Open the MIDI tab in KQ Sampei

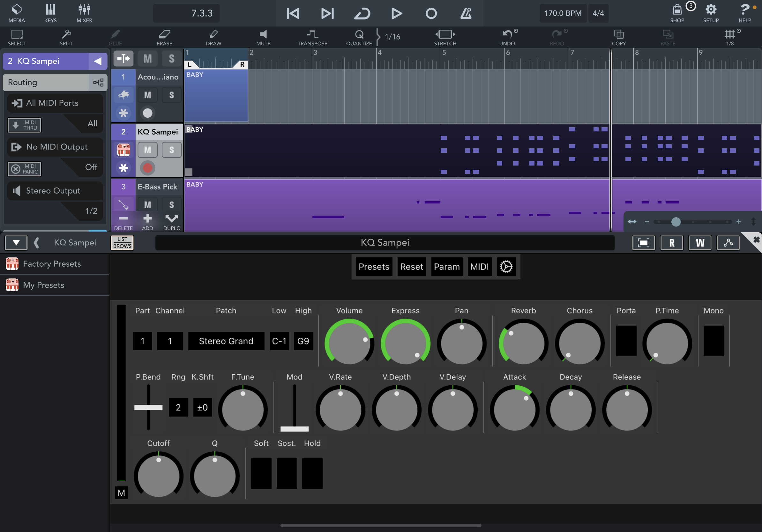click(x=479, y=267)
